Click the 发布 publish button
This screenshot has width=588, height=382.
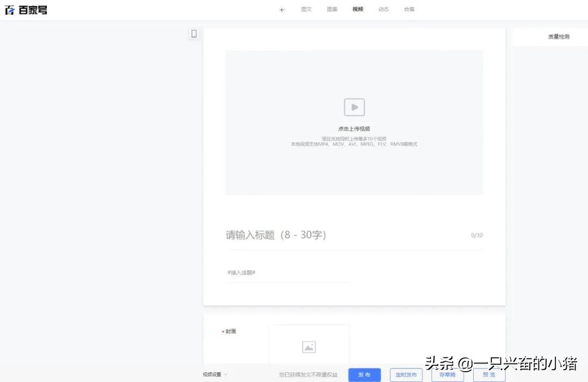pos(364,375)
